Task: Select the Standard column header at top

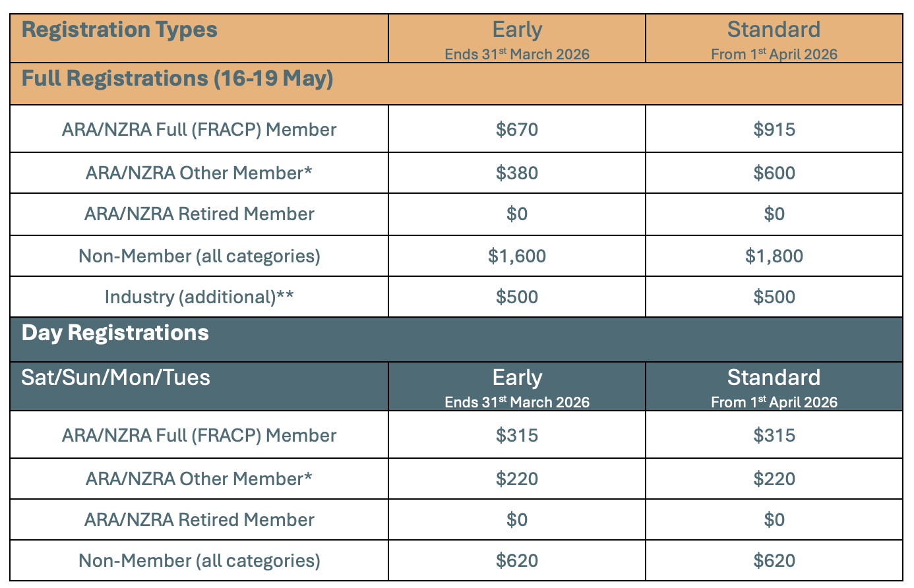Action: tap(774, 38)
